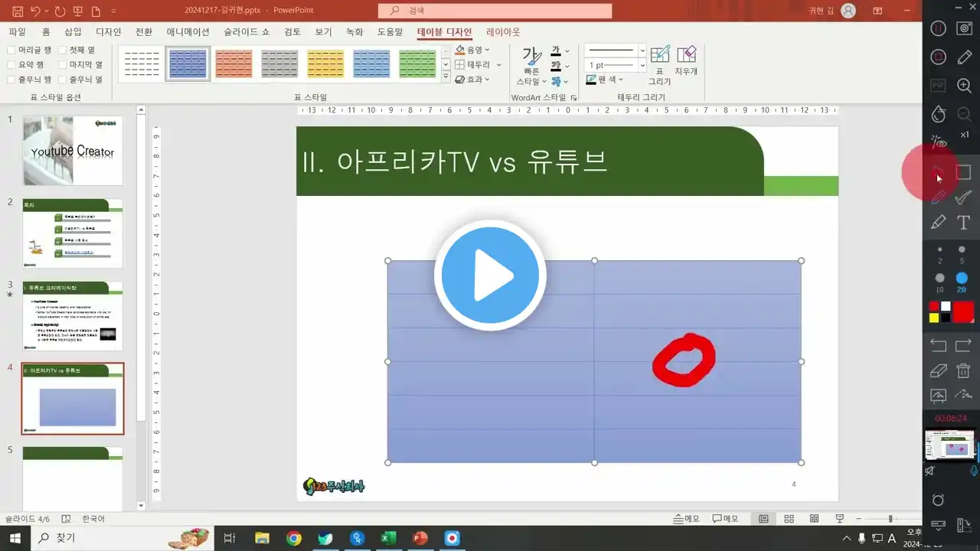Click the stop recording icon in recorder panel

pyautogui.click(x=939, y=57)
